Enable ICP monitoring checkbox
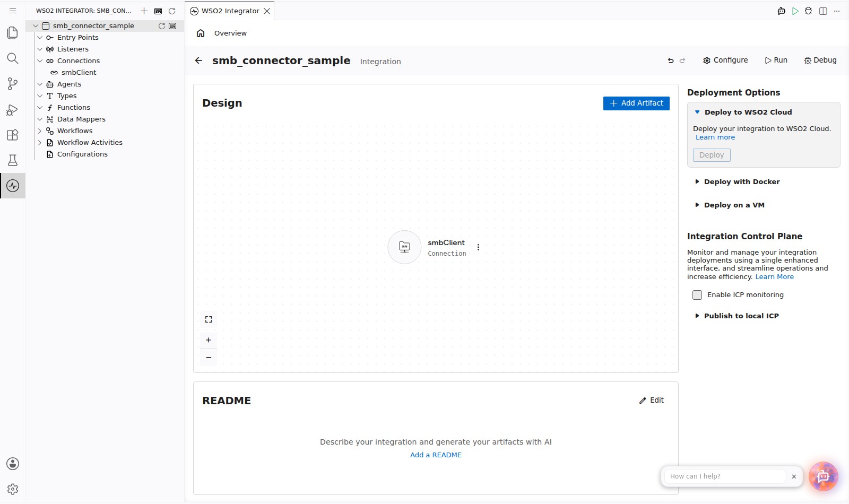 (697, 295)
